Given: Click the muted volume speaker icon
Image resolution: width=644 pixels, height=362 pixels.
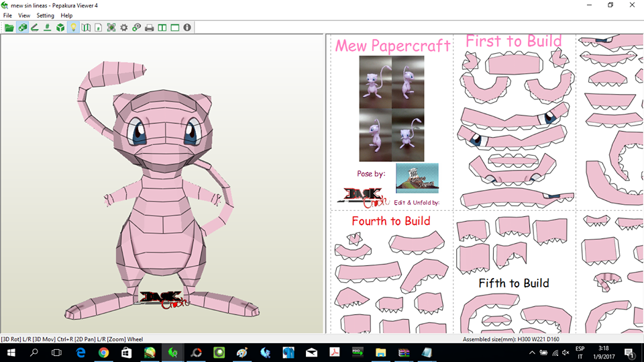Looking at the screenshot, I should (566, 353).
